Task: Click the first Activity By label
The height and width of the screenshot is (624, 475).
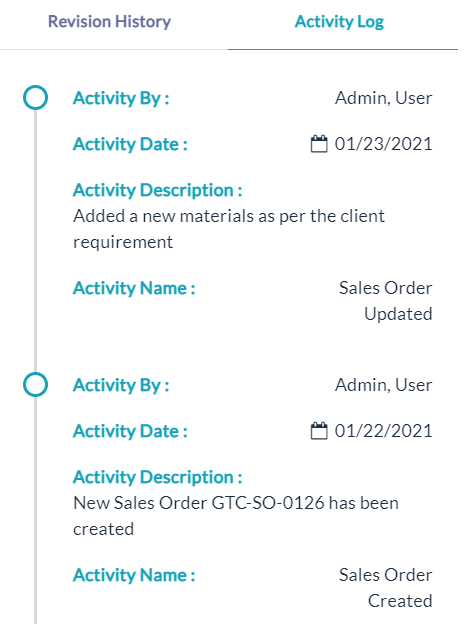Action: (121, 98)
